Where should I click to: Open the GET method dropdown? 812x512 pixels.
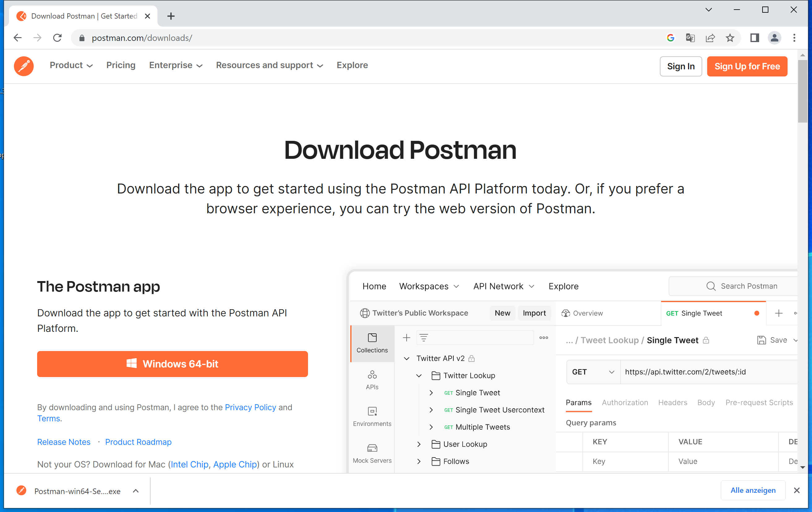pos(592,371)
